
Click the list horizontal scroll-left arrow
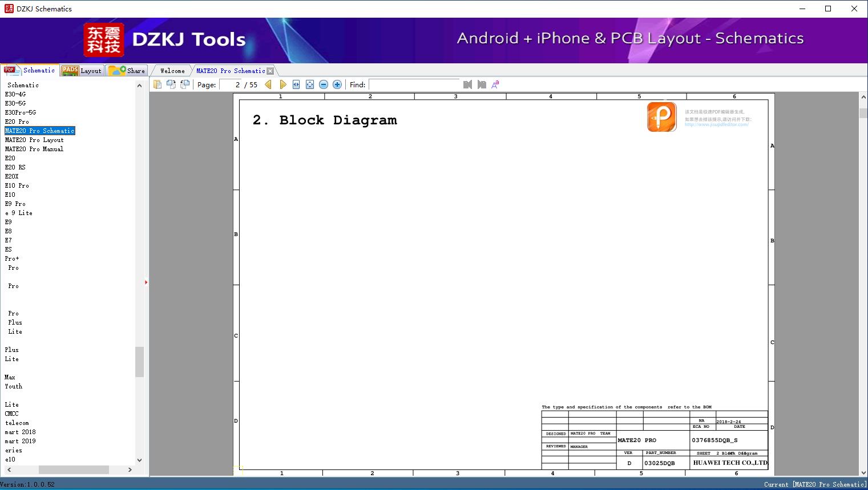[x=9, y=469]
